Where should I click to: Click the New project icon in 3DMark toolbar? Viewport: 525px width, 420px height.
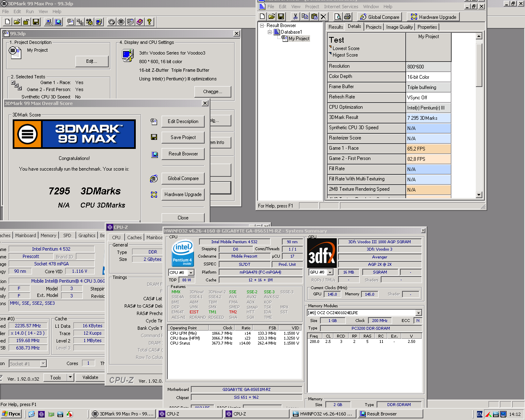[7, 22]
